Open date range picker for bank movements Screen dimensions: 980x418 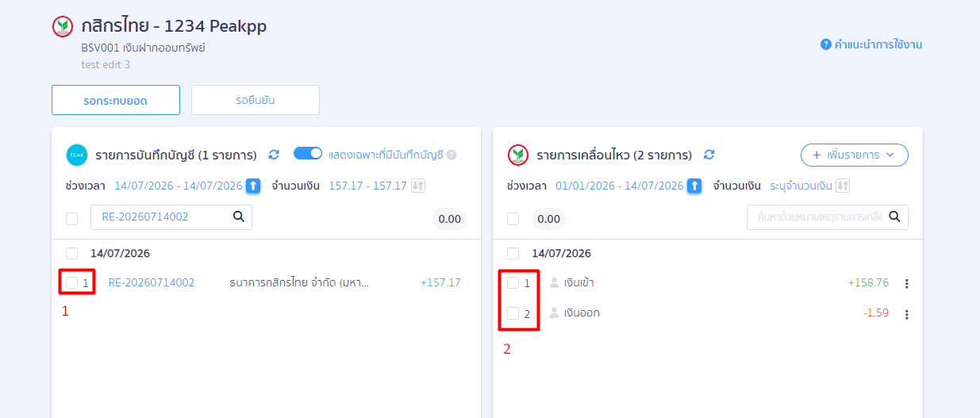694,186
